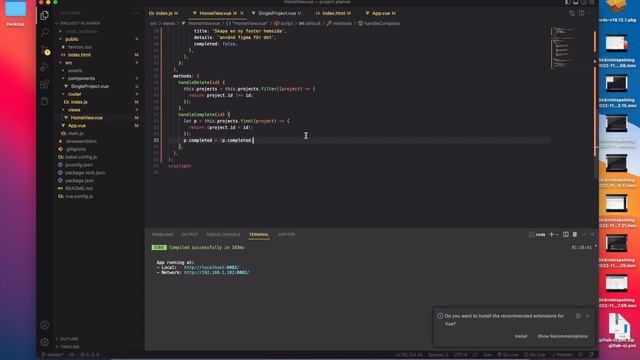
Task: Open the Desktop folder on the desktop
Action: [x=15, y=13]
